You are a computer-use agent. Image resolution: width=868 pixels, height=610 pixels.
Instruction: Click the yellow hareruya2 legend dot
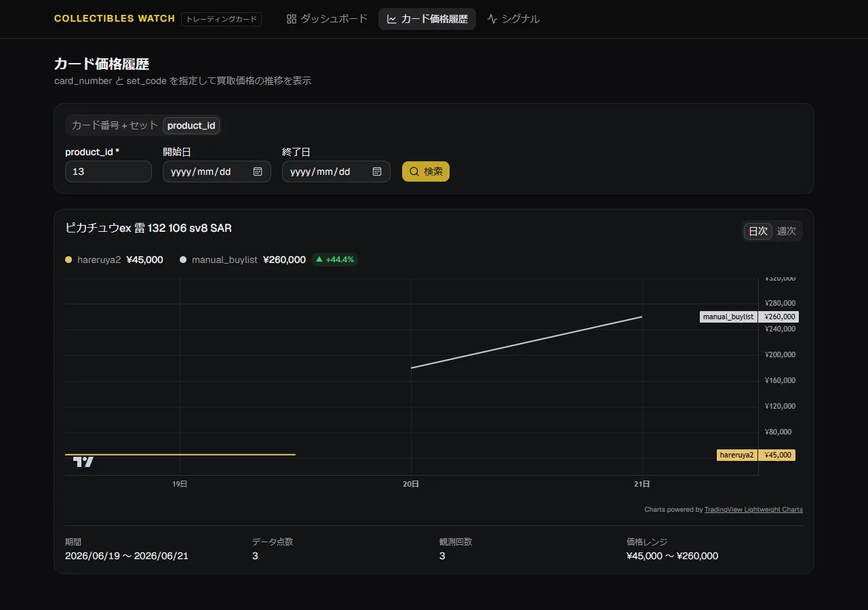coord(68,260)
